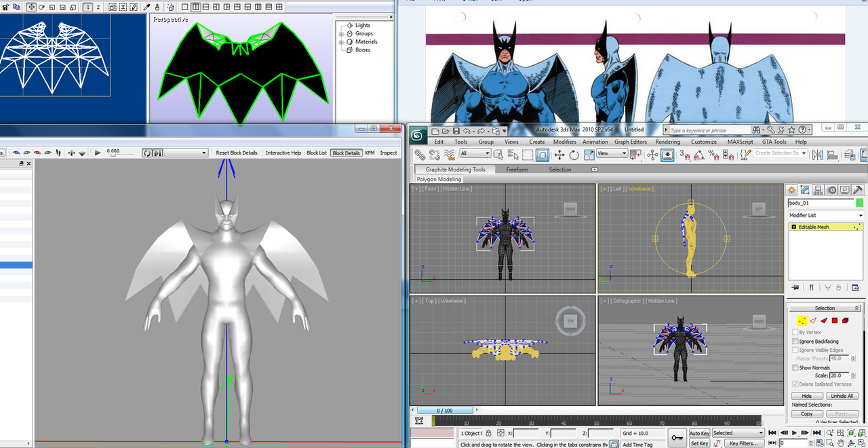868x448 pixels.
Task: Check the Ignore Backfacing option
Action: point(795,342)
